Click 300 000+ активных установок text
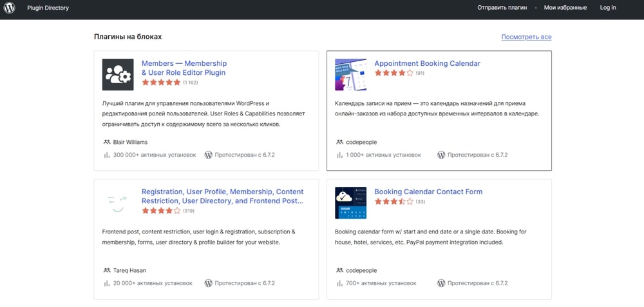The image size is (644, 307). pyautogui.click(x=155, y=155)
